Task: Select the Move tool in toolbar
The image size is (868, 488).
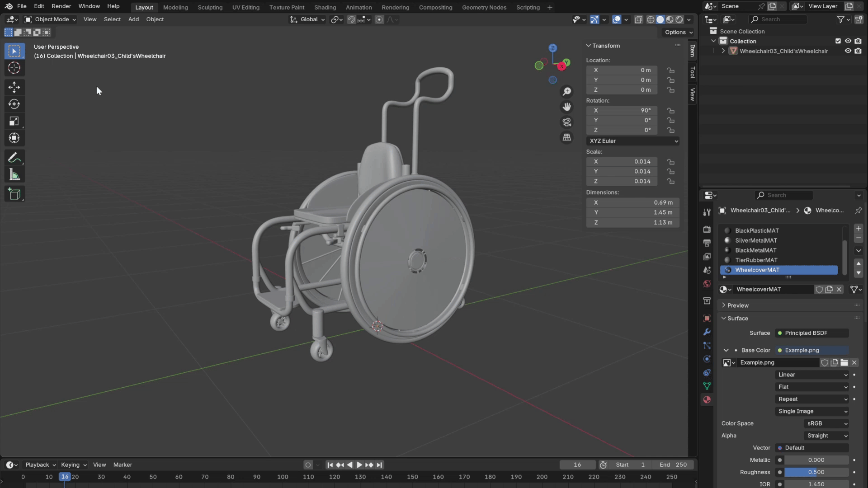Action: pos(14,87)
